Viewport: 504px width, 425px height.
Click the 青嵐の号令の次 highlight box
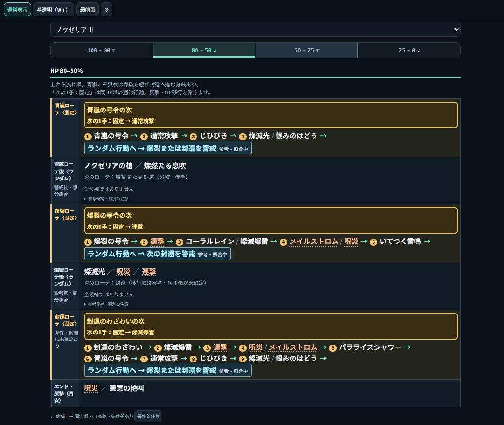[x=271, y=115]
